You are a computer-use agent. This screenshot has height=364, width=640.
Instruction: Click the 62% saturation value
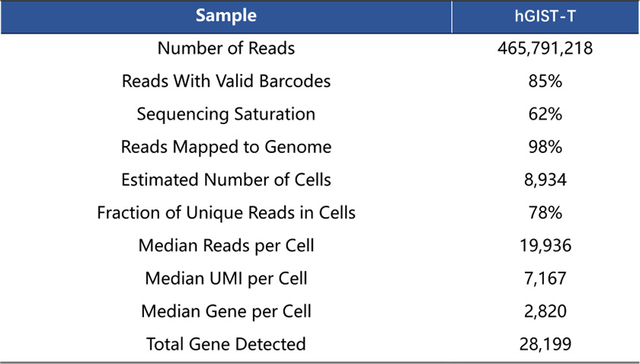545,114
